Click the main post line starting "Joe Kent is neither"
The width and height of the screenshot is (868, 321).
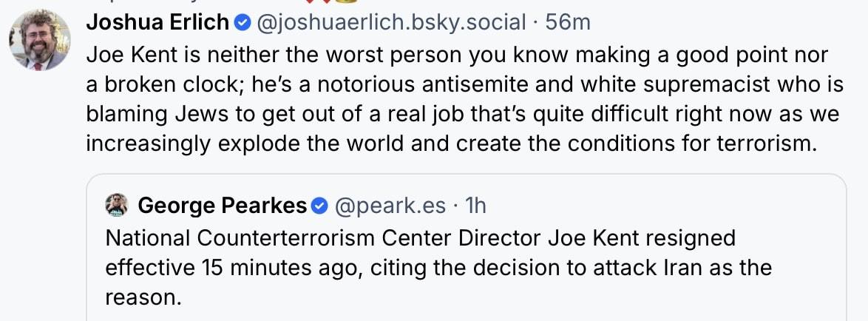(x=457, y=55)
